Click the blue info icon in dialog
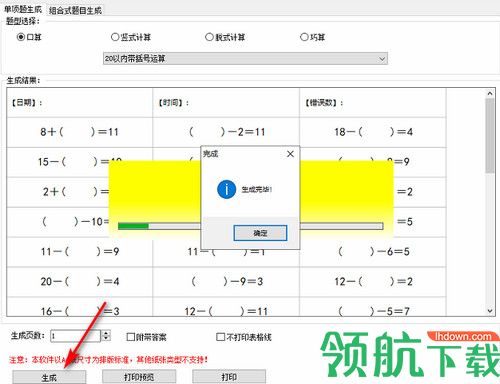 point(226,189)
